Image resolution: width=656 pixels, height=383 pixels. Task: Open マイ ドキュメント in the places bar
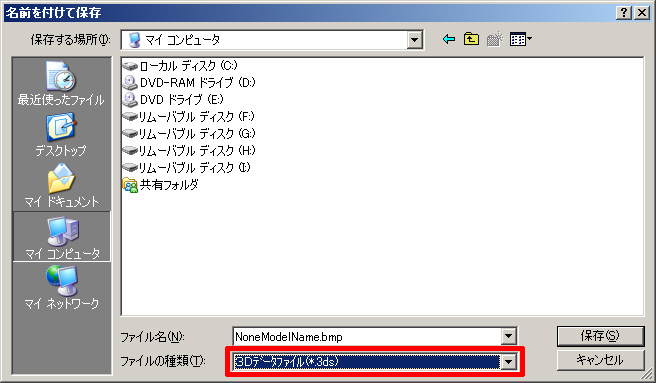click(x=61, y=185)
